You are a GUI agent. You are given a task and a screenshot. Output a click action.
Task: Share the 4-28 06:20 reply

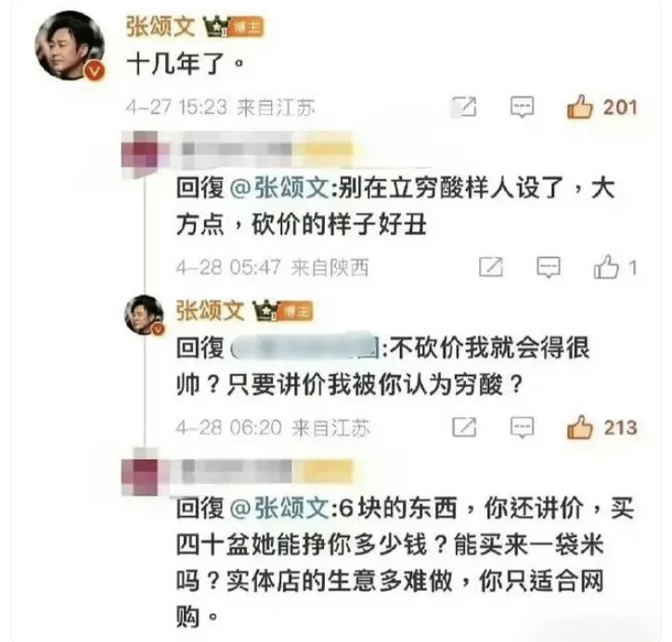tap(465, 427)
